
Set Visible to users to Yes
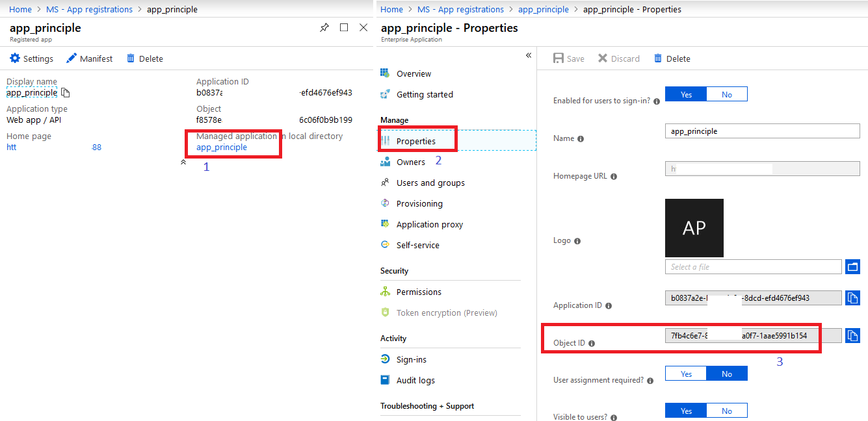686,411
